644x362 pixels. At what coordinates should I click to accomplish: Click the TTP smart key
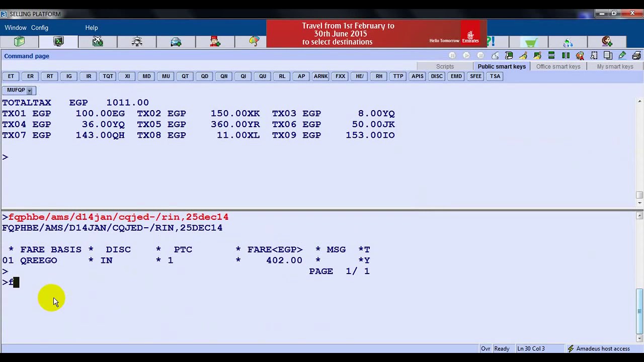[x=398, y=76]
